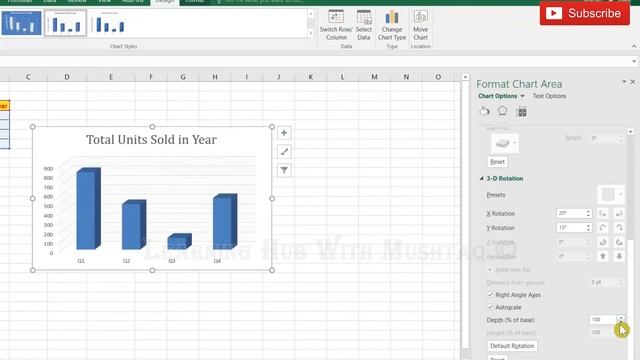Select the third chart style thumbnail
640x360 pixels.
[109, 23]
